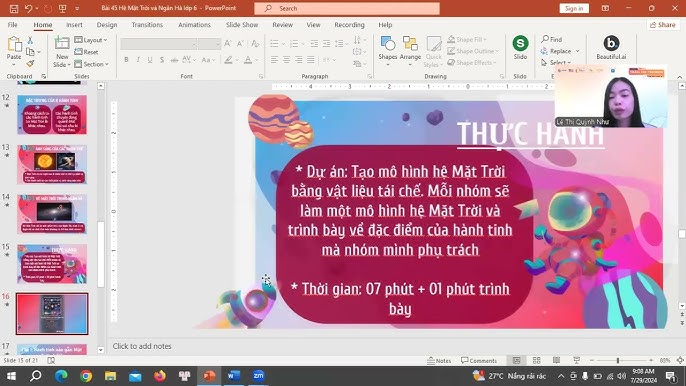Start presentation from beginning icon
The image size is (686, 386).
(63, 8)
